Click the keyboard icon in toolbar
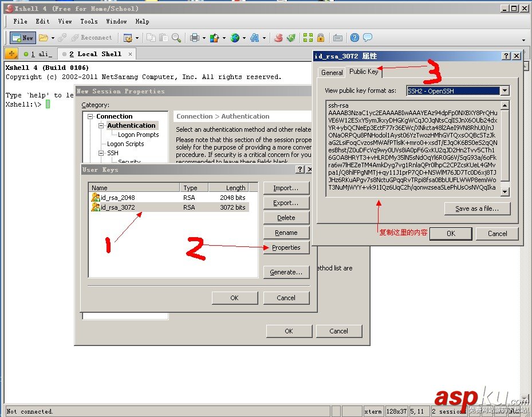Viewport: 532px width, 417px height. (x=338, y=38)
